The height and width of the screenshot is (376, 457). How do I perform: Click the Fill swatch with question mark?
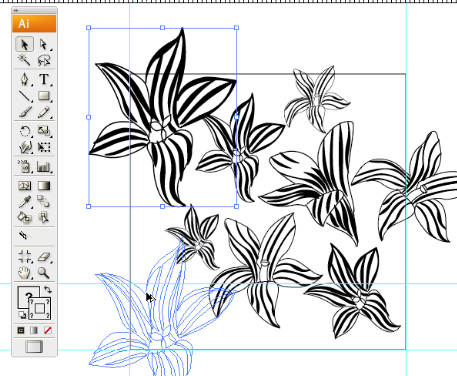pos(24,293)
